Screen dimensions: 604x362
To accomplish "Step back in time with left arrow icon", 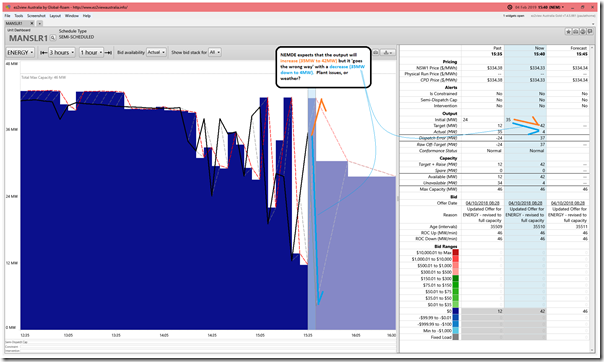I will click(44, 52).
